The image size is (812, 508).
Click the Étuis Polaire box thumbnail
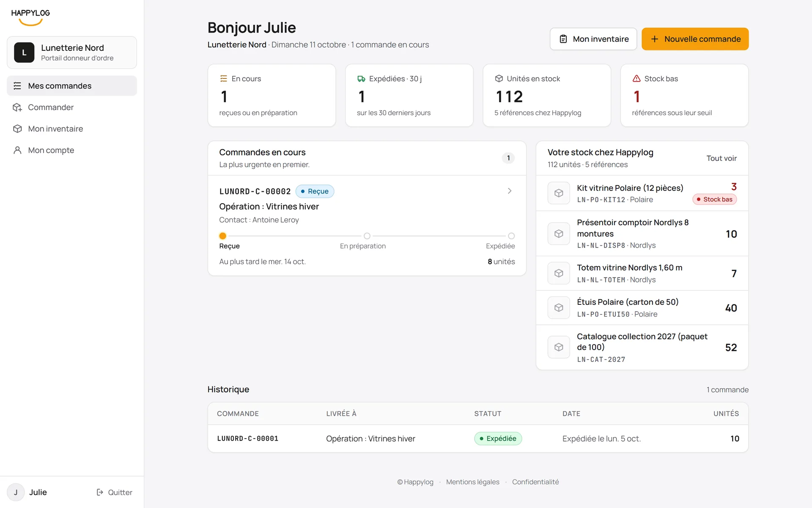559,308
